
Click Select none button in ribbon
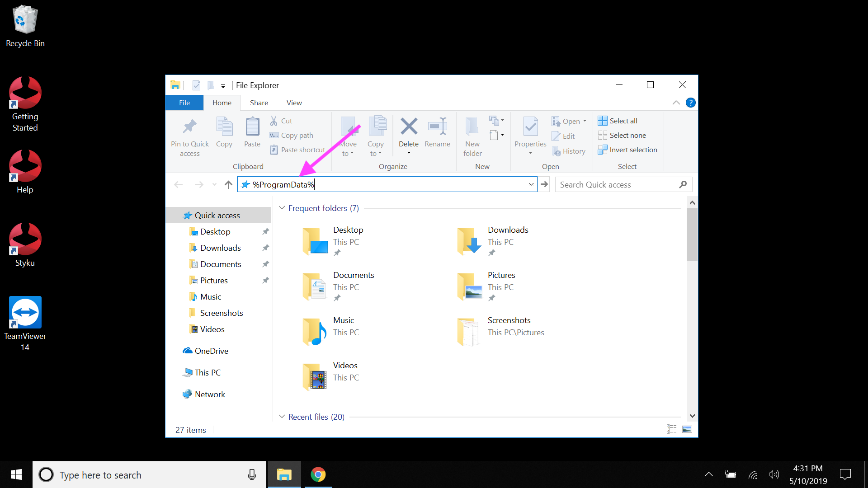[x=626, y=135]
